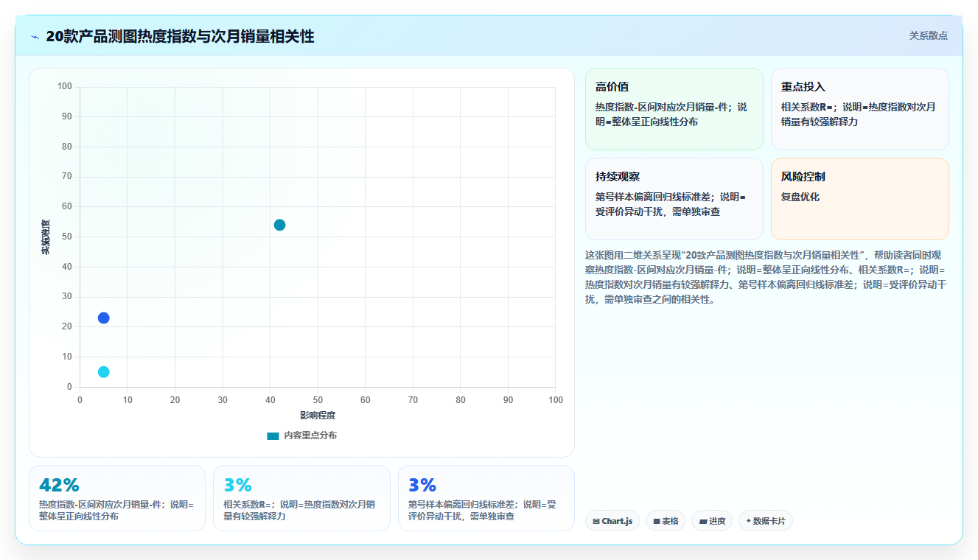Screen dimensions: 978x560
Task: Click the 关系散点 label in the header
Action: (929, 35)
